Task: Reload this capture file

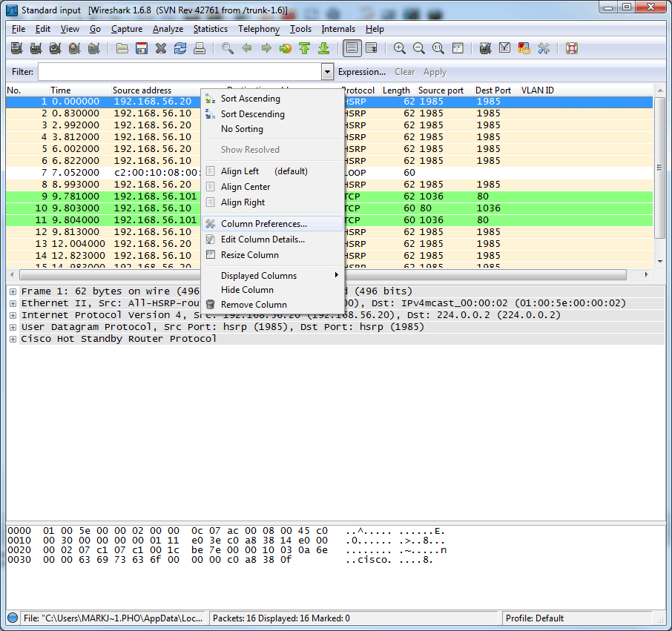Action: 180,48
